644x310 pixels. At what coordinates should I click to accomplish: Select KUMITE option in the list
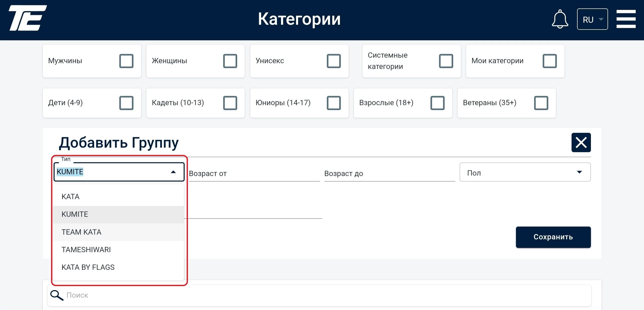118,214
